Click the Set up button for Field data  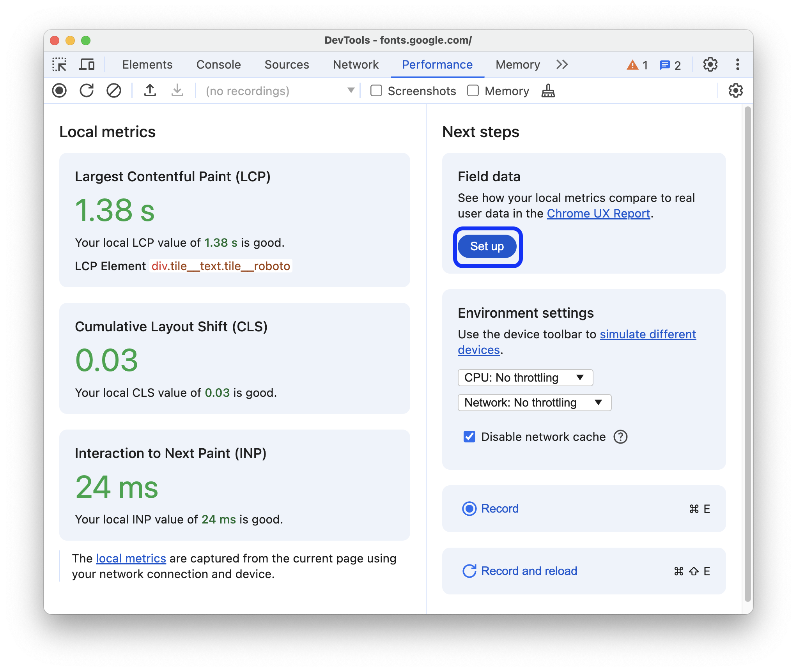[487, 245]
